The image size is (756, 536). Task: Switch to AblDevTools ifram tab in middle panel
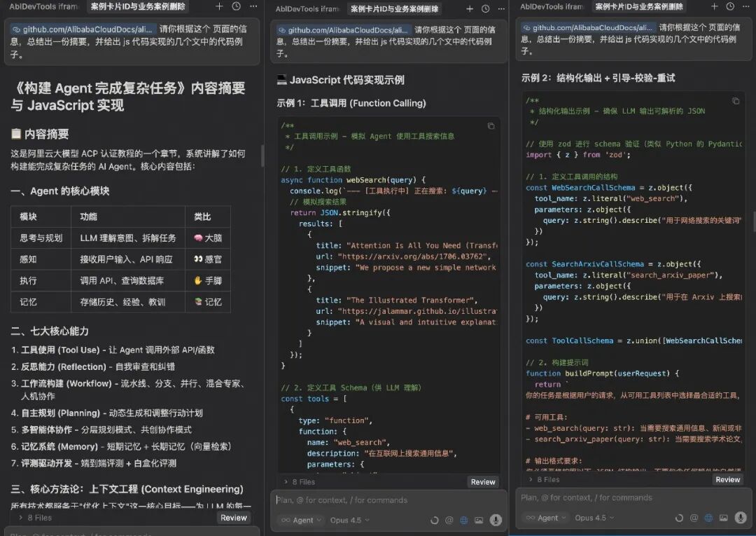click(307, 8)
